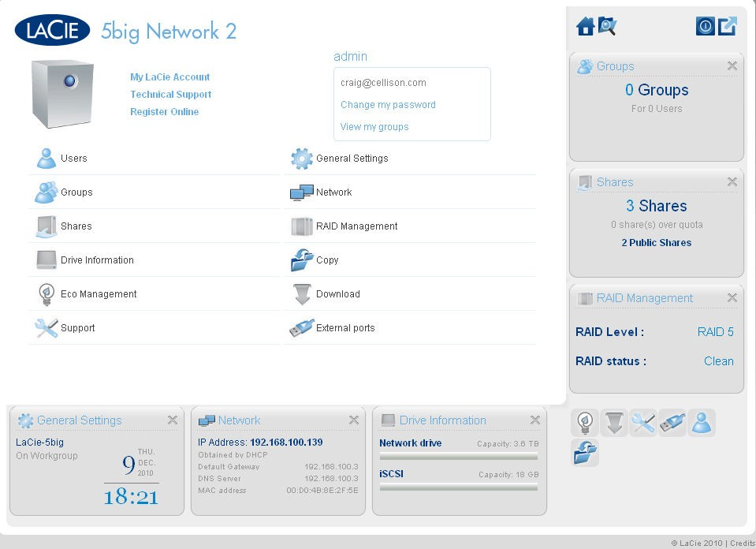This screenshot has width=756, height=549.
Task: Click the Network monitors icon in menu
Action: pyautogui.click(x=302, y=192)
